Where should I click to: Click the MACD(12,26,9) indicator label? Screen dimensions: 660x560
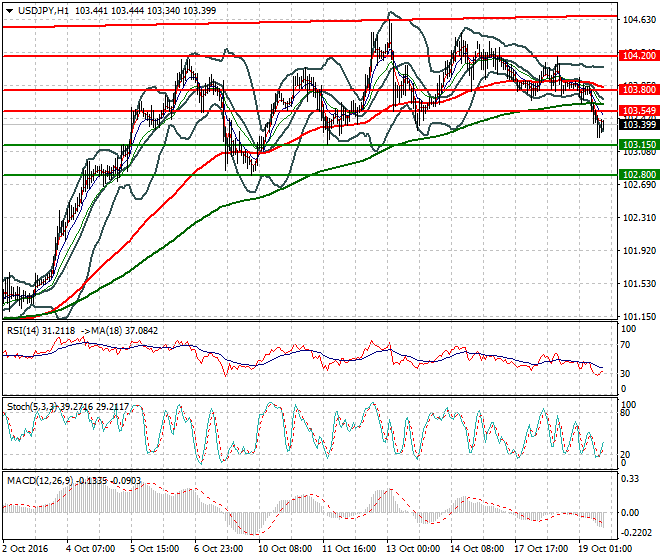click(40, 480)
